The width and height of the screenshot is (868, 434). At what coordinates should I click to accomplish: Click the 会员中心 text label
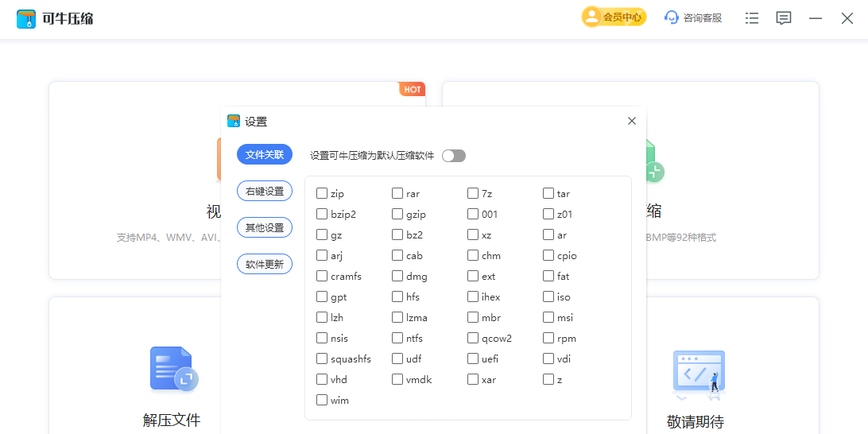622,17
